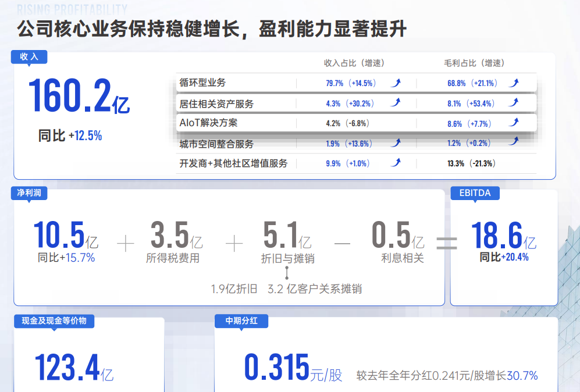Select the 净利润 section tag
The image size is (580, 392).
[29, 194]
